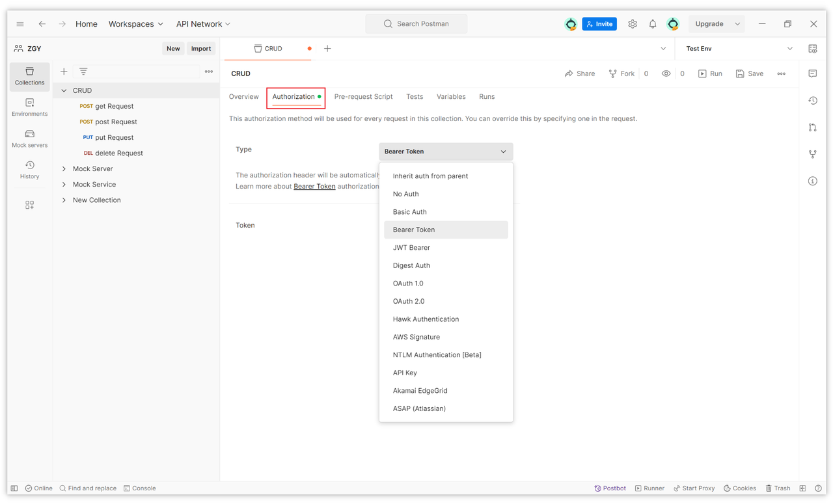The height and width of the screenshot is (504, 833).
Task: Switch to the Runs tab
Action: (487, 97)
